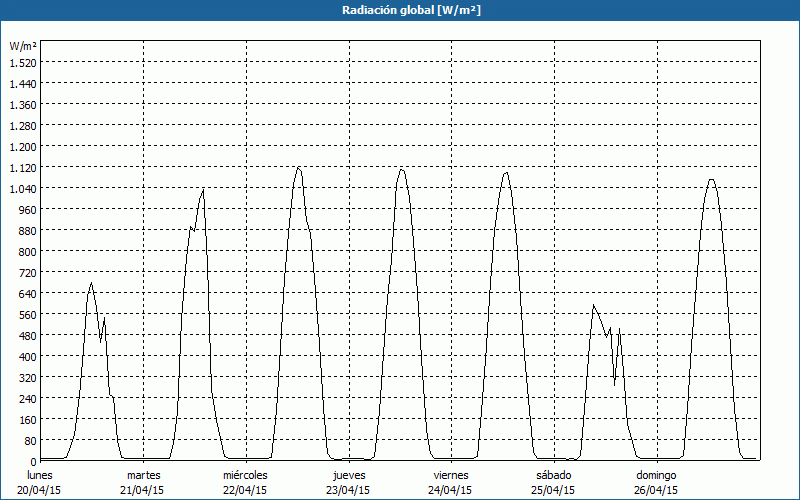Click the 1.040 axis value
Viewport: 800px width, 500px height.
coord(23,188)
